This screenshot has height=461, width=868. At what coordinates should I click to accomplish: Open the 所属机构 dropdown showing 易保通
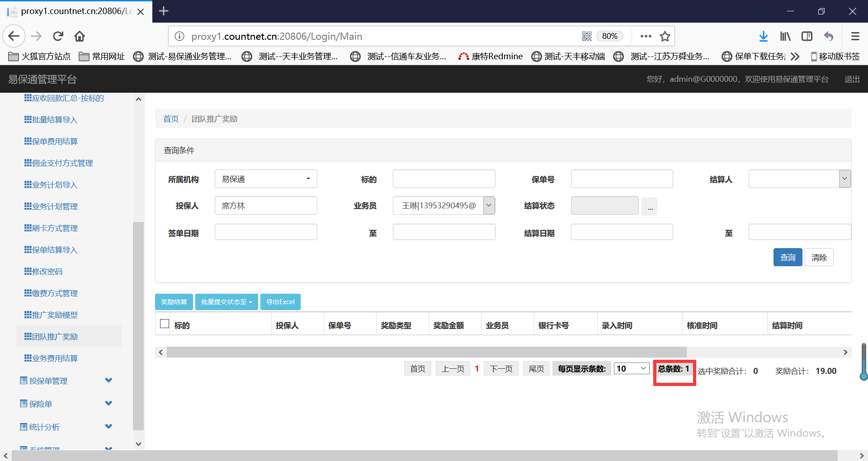pos(266,179)
